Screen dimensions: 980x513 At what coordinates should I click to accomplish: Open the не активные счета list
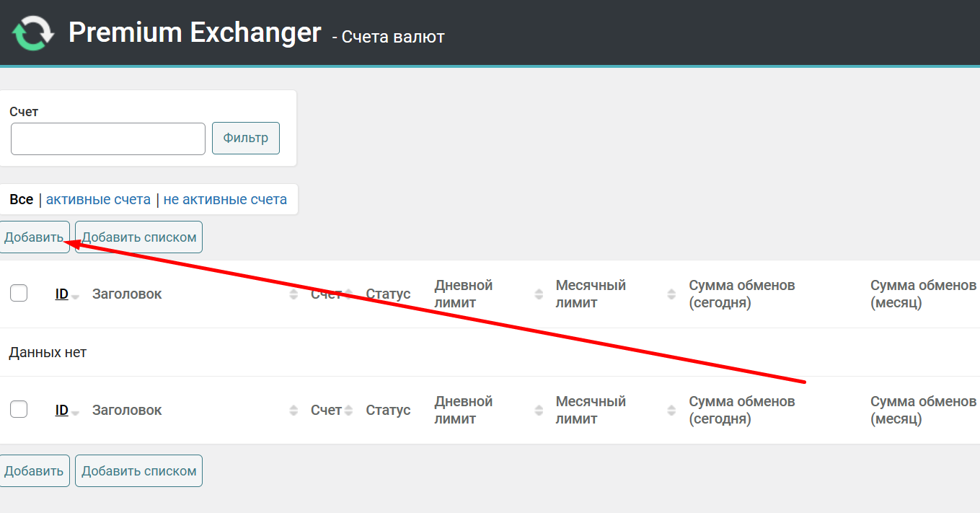(x=225, y=200)
